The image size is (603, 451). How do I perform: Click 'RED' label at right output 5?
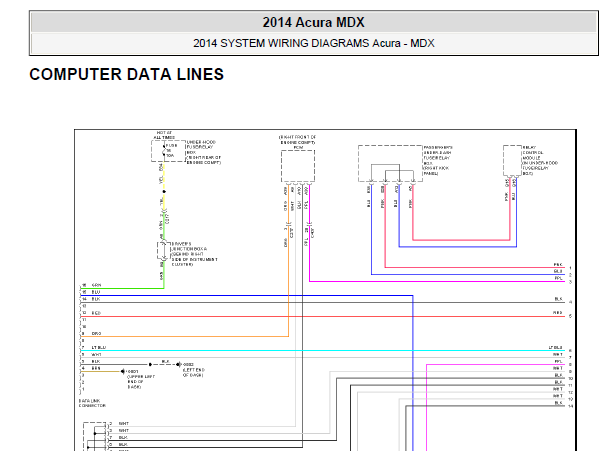coord(558,313)
